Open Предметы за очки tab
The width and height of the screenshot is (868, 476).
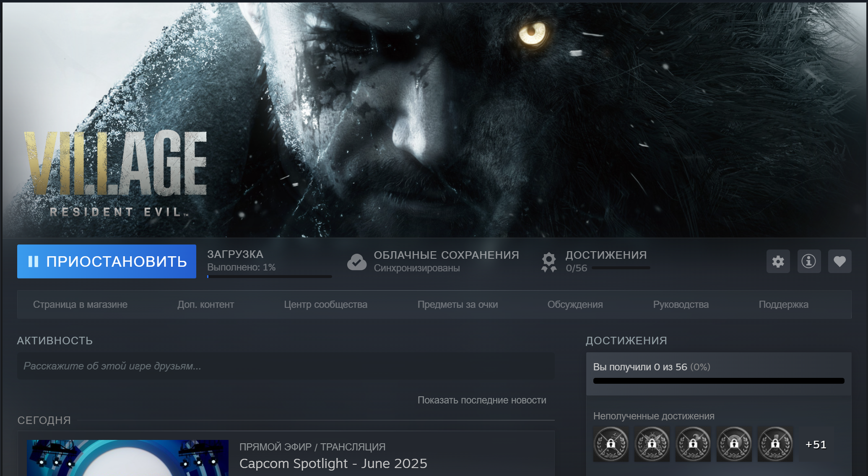coord(457,304)
